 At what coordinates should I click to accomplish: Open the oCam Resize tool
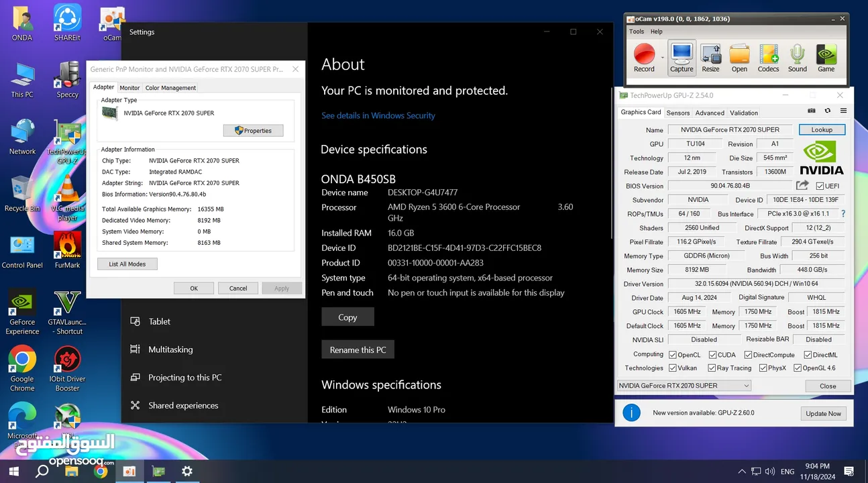click(x=710, y=58)
